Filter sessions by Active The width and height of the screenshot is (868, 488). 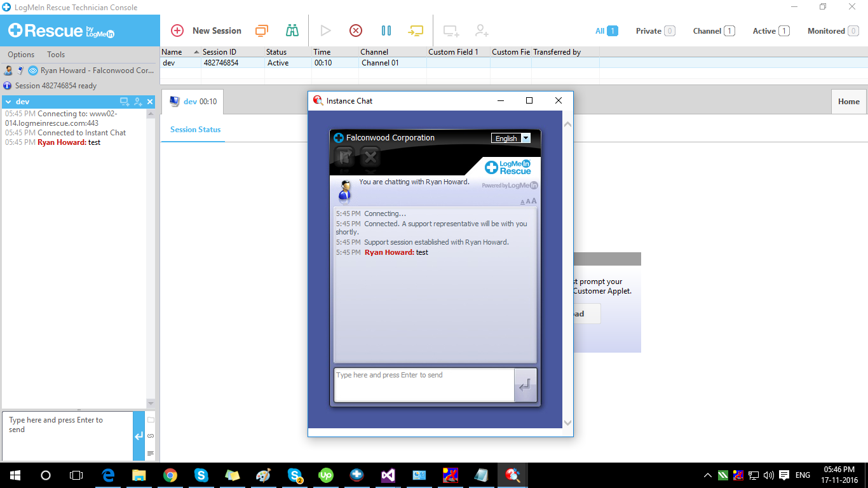[x=771, y=30]
